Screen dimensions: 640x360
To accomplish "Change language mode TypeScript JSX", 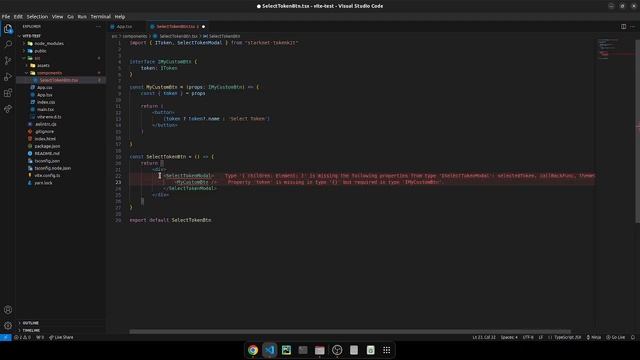I will [x=567, y=338].
